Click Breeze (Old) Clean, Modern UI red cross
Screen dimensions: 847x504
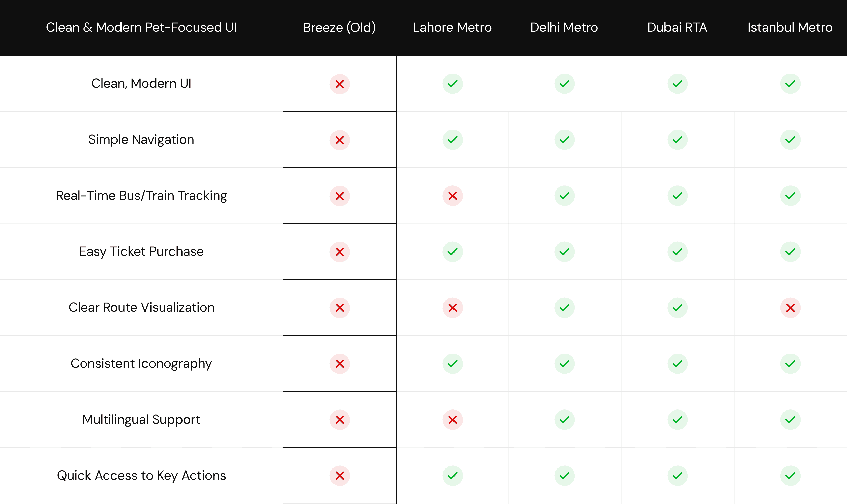339,84
